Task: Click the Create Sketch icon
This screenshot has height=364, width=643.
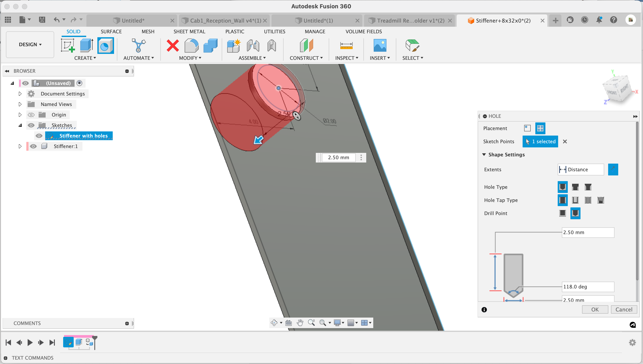Action: click(68, 46)
